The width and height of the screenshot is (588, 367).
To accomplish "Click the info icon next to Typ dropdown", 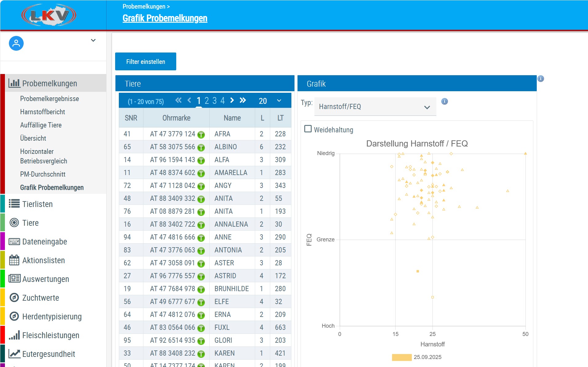I will pyautogui.click(x=444, y=101).
